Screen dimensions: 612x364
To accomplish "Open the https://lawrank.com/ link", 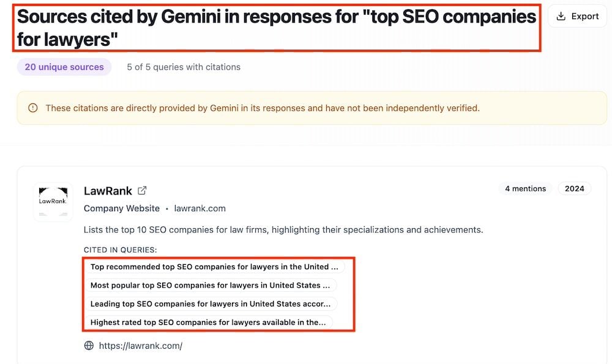I will click(x=141, y=346).
